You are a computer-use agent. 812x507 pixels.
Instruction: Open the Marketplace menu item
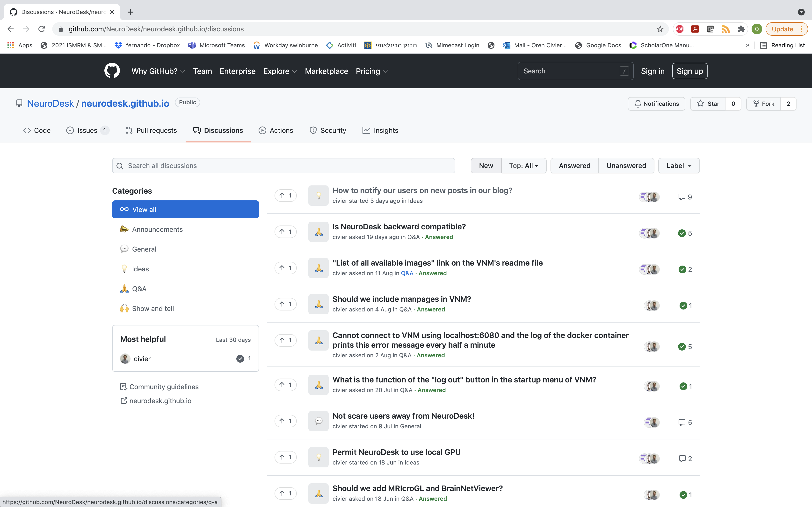click(x=326, y=71)
